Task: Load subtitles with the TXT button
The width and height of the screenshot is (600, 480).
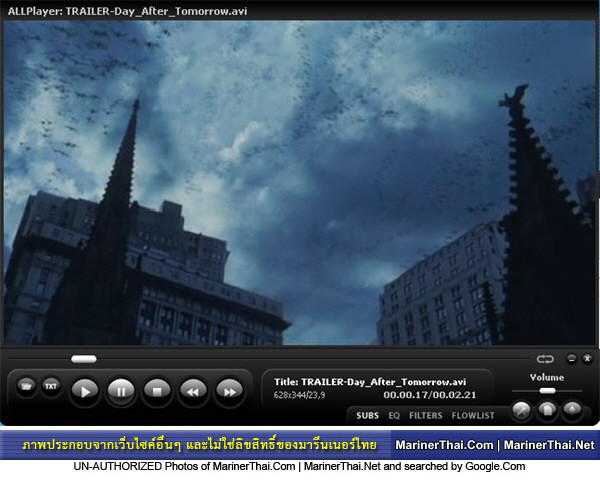Action: [x=51, y=386]
